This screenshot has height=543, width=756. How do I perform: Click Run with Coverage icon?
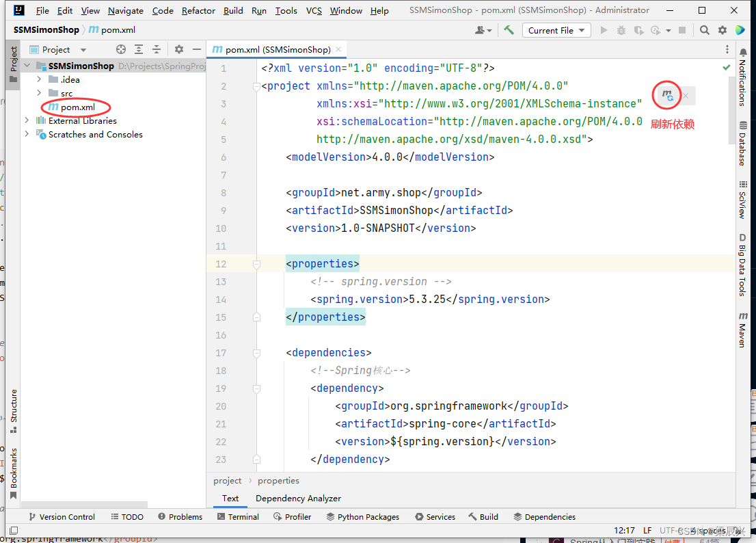click(x=639, y=30)
